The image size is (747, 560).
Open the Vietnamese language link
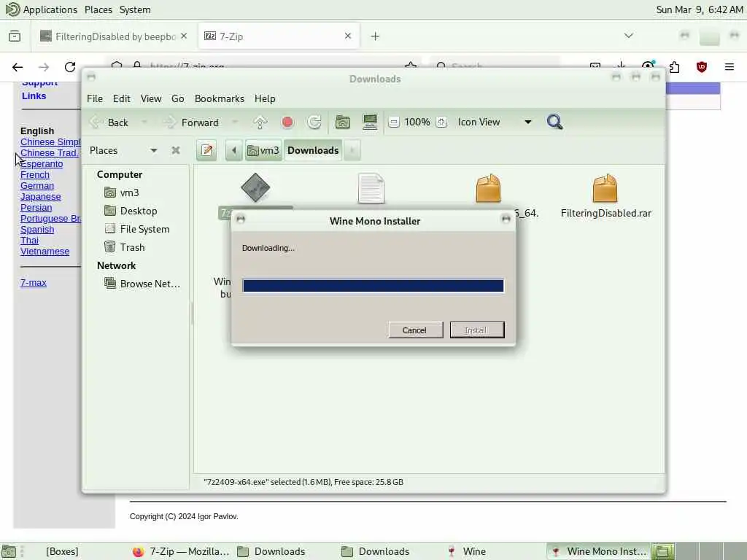click(x=44, y=252)
